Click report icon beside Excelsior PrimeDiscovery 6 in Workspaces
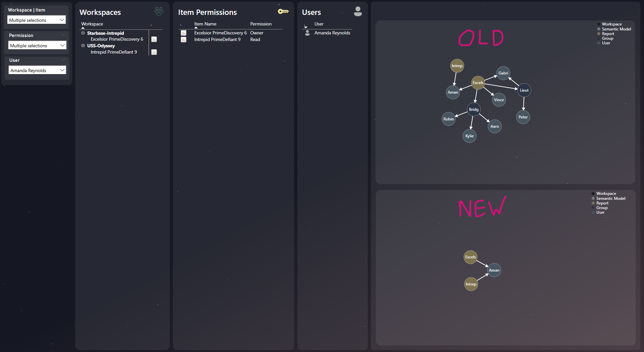644x352 pixels. click(154, 39)
